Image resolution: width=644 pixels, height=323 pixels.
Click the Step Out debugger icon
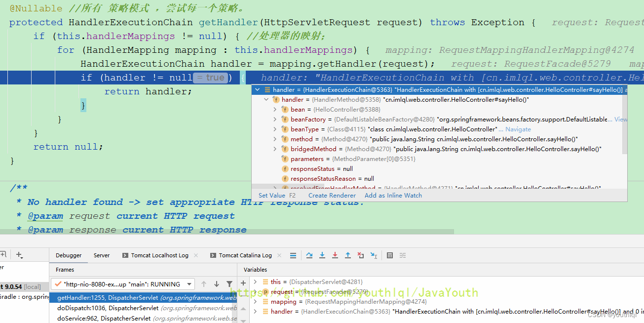[348, 255]
